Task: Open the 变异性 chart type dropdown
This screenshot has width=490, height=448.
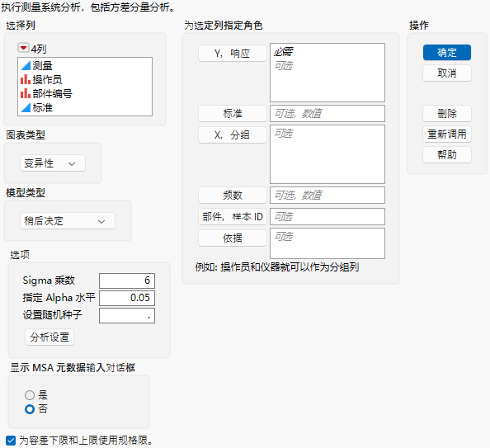Action: 53,163
